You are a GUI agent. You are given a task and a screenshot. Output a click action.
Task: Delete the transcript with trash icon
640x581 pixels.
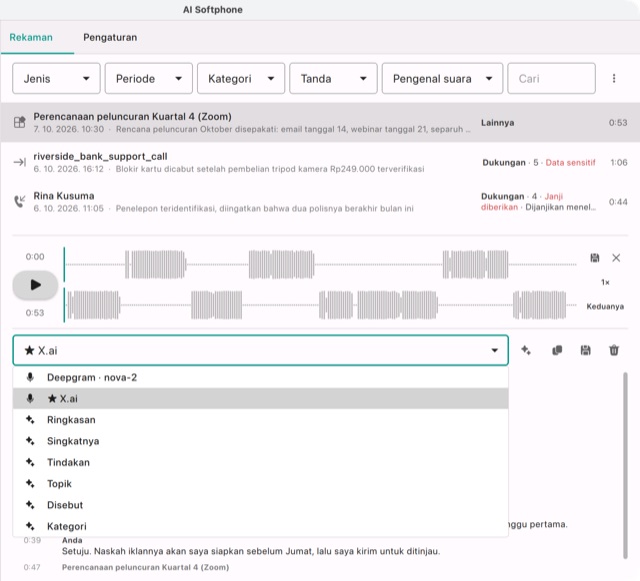pyautogui.click(x=614, y=350)
